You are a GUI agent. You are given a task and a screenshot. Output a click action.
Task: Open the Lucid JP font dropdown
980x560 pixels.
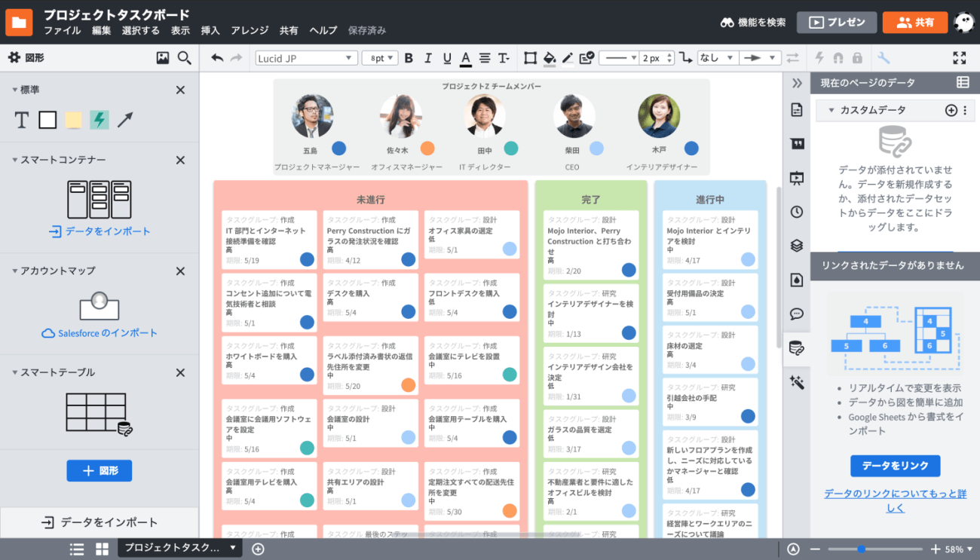pyautogui.click(x=306, y=58)
